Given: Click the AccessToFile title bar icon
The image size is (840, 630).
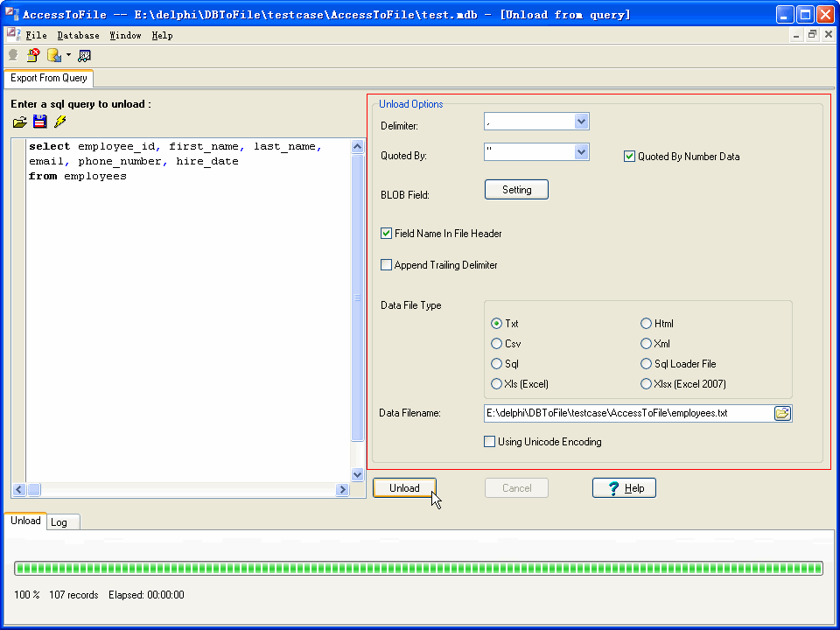Looking at the screenshot, I should pyautogui.click(x=11, y=14).
